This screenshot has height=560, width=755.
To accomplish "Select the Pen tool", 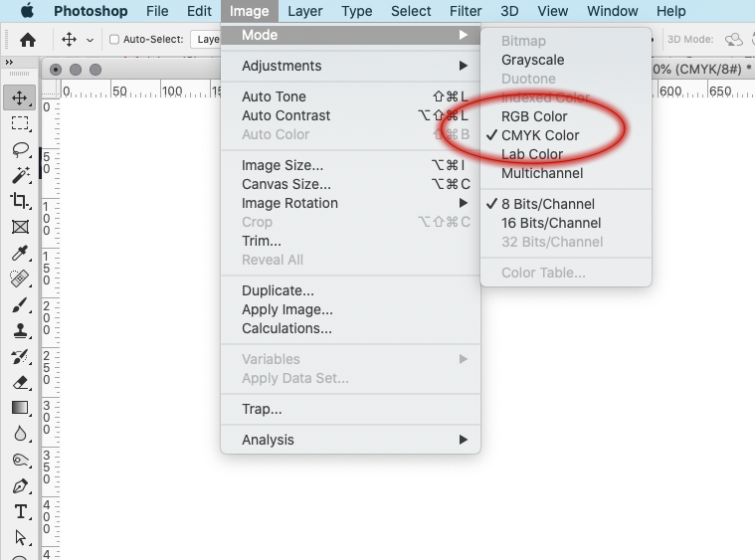I will (20, 485).
